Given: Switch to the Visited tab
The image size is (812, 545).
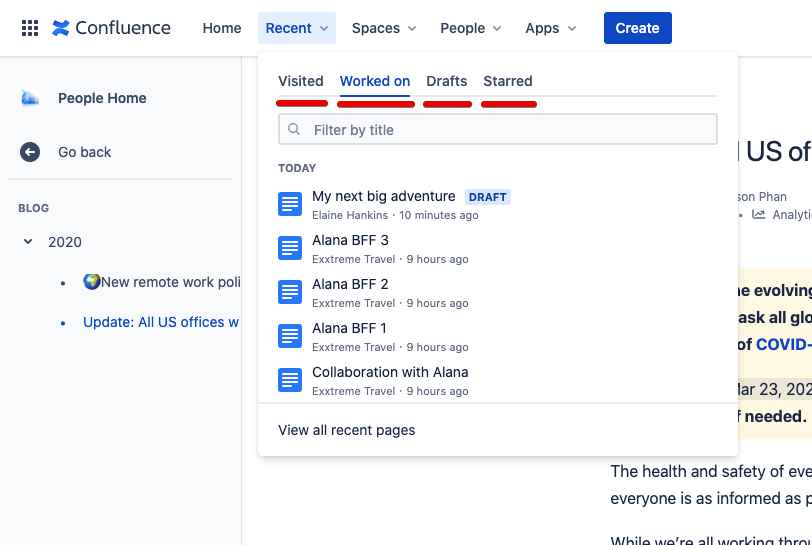Looking at the screenshot, I should point(301,81).
